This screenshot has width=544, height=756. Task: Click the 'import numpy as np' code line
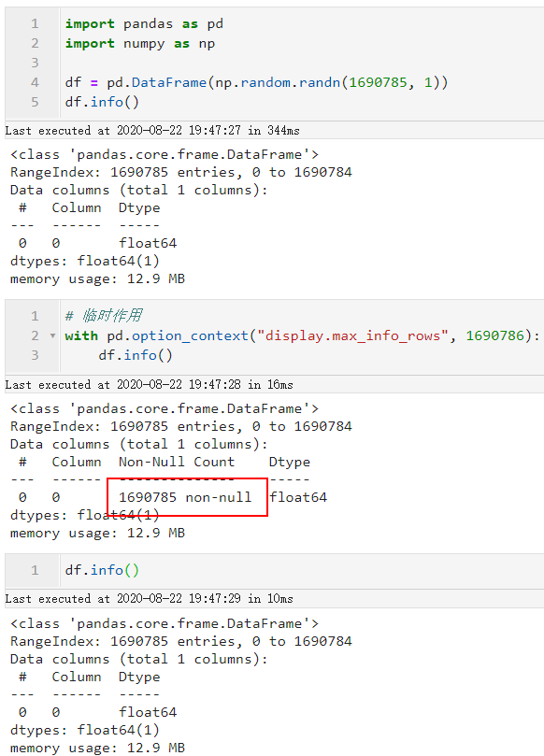[140, 43]
